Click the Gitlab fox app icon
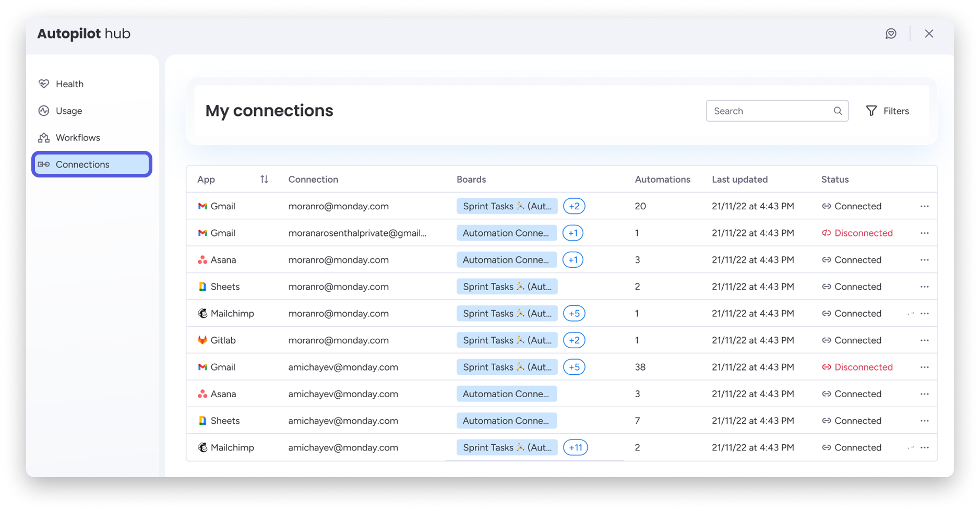 click(x=202, y=340)
